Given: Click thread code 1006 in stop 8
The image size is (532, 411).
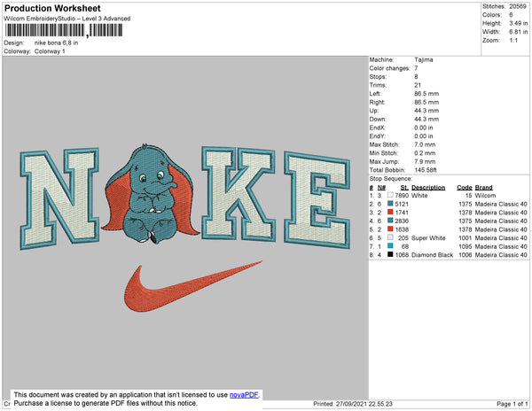Looking at the screenshot, I should (465, 255).
